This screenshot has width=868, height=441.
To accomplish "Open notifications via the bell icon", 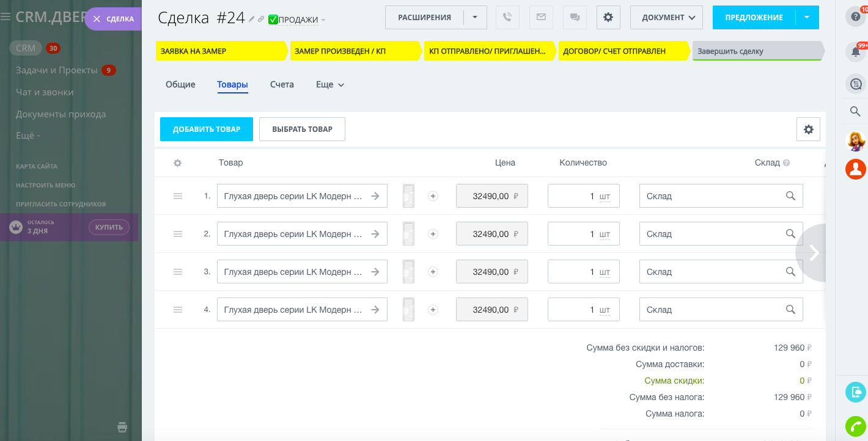I will (855, 51).
